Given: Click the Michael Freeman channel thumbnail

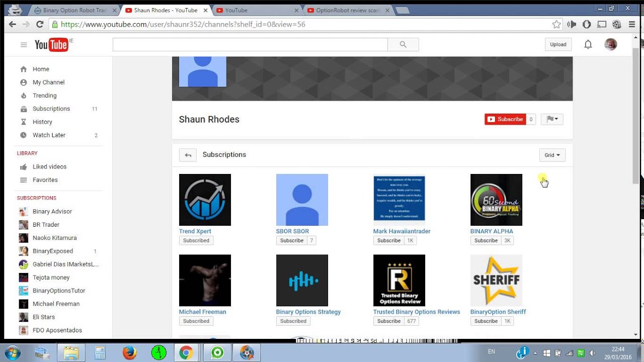Looking at the screenshot, I should [205, 280].
